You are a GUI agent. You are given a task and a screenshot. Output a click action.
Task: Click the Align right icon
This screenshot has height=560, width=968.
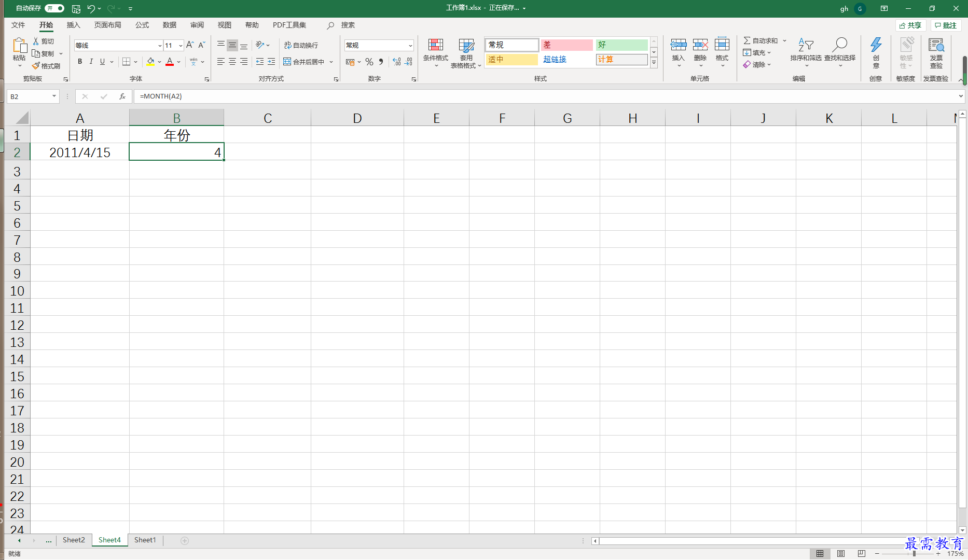(x=244, y=62)
